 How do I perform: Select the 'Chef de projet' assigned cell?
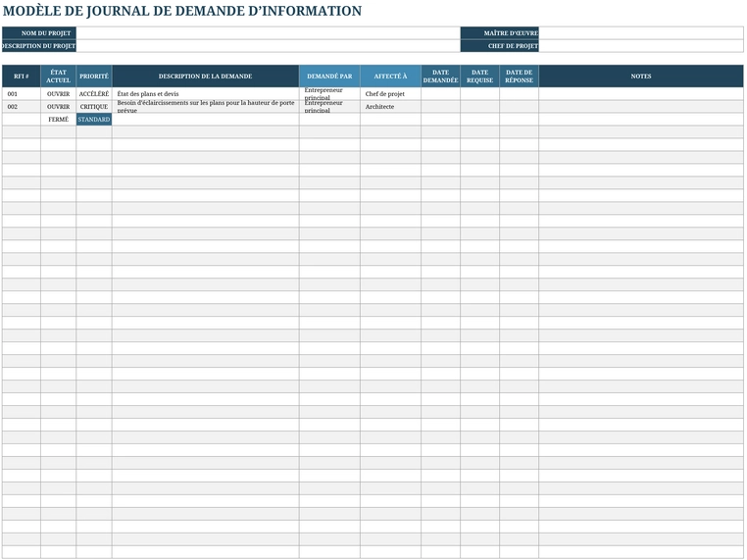click(x=390, y=94)
